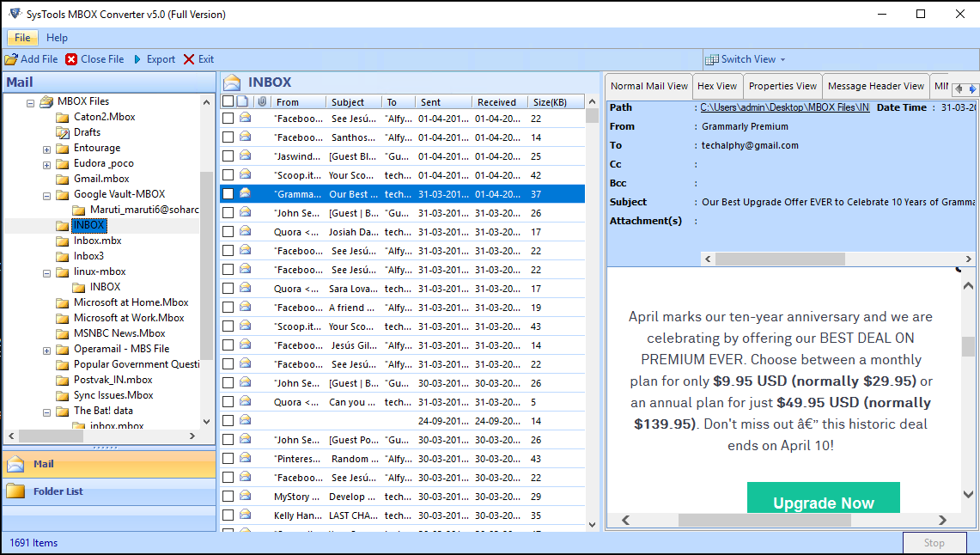Switch to Hex View tab
The height and width of the screenshot is (555, 980).
[x=717, y=86]
